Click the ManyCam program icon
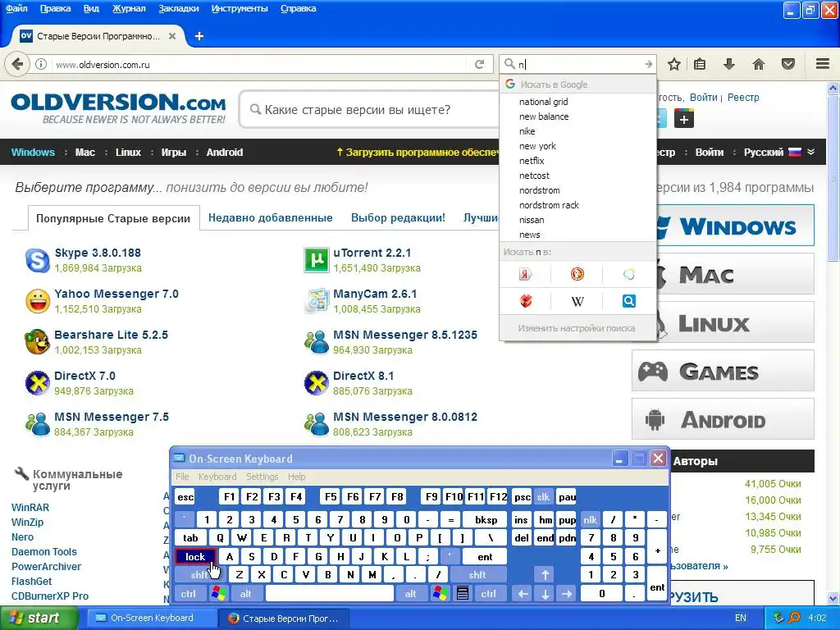This screenshot has height=630, width=840. click(316, 301)
